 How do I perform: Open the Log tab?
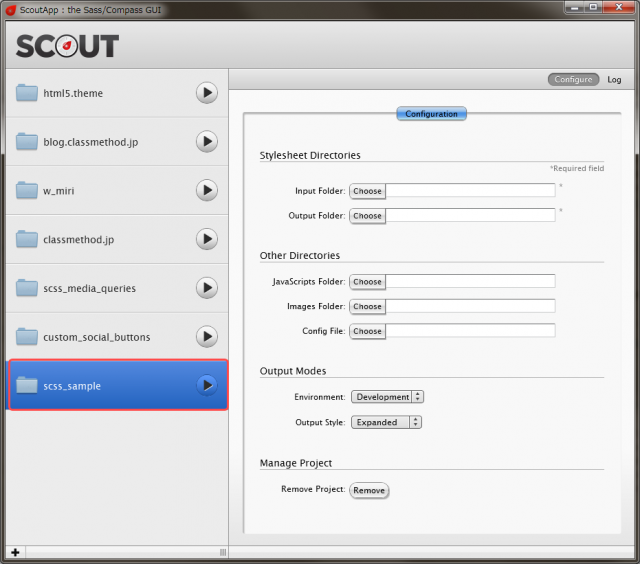(614, 80)
